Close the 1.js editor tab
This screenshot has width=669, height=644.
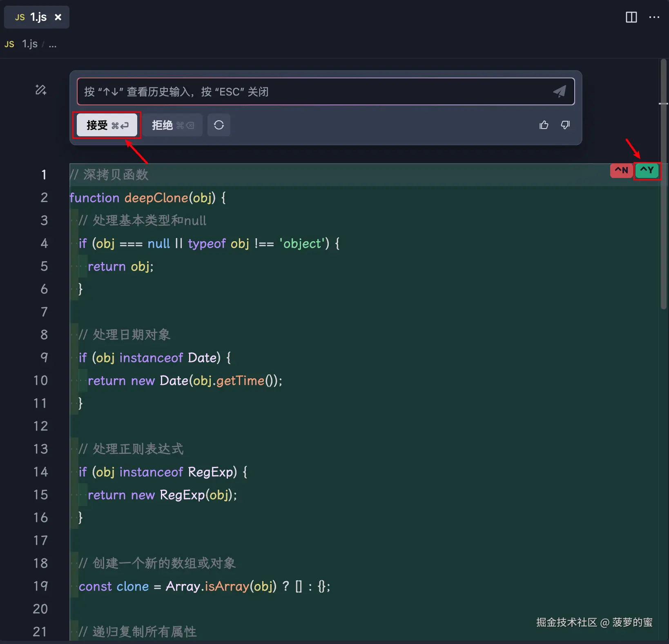click(58, 17)
